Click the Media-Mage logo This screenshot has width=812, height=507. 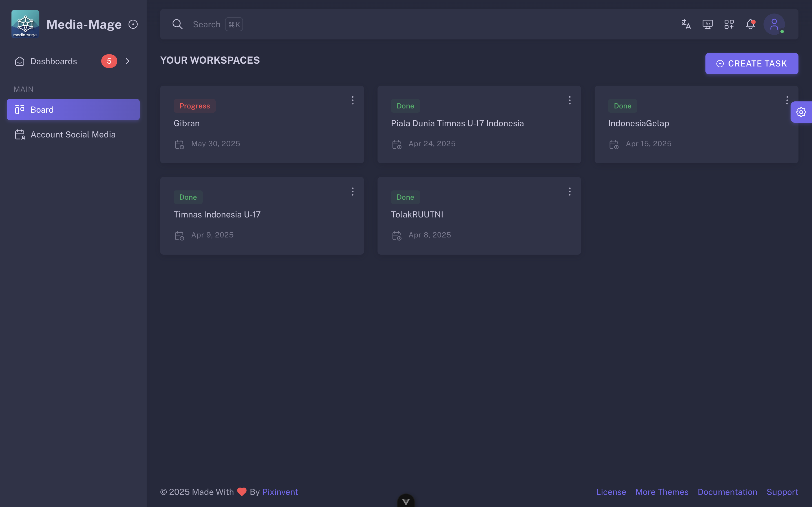[x=25, y=24]
